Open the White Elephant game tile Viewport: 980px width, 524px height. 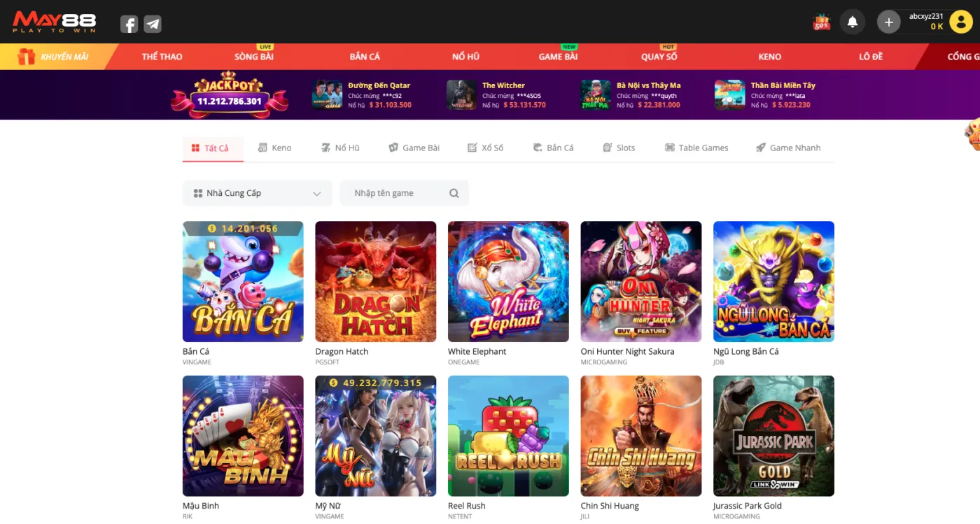[x=508, y=282]
